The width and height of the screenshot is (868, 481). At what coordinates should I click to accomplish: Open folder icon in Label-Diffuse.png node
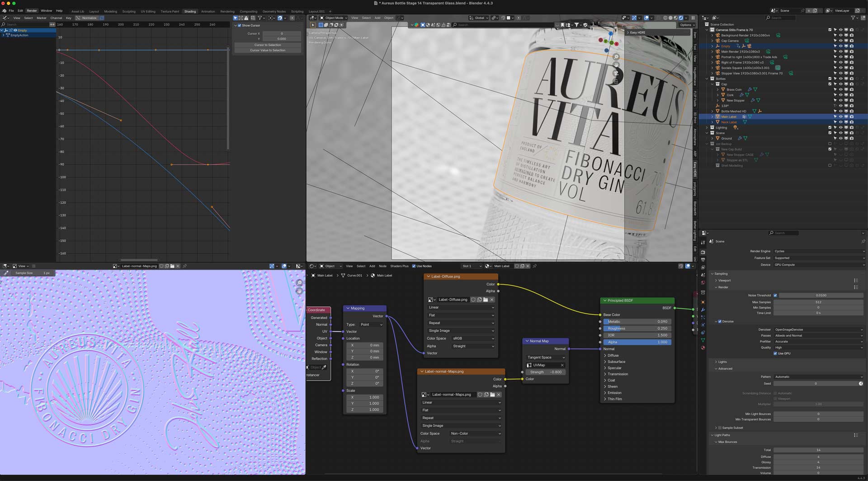pyautogui.click(x=486, y=299)
